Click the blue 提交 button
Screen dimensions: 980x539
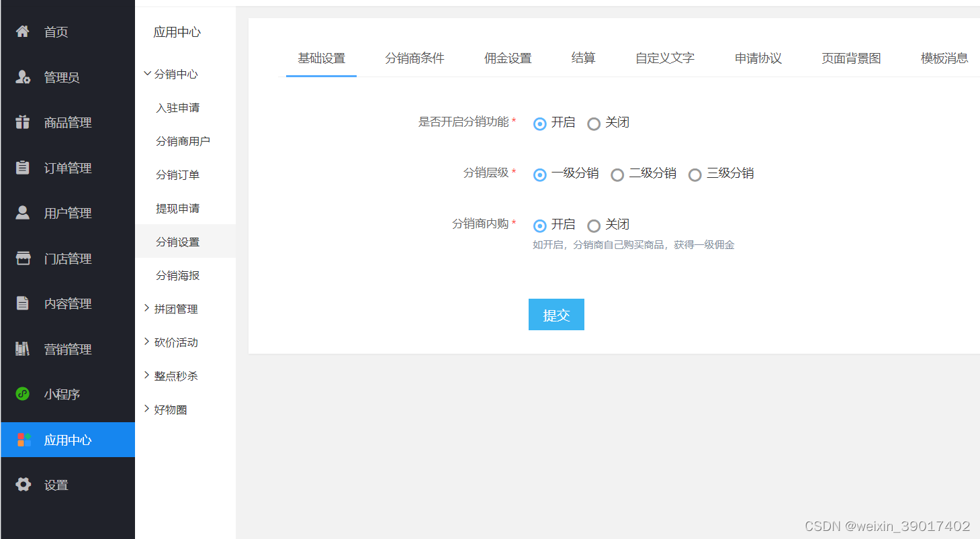click(x=556, y=314)
